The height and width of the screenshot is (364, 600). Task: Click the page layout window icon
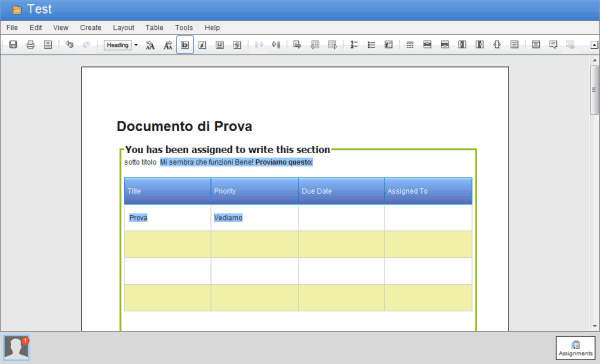pos(536,44)
